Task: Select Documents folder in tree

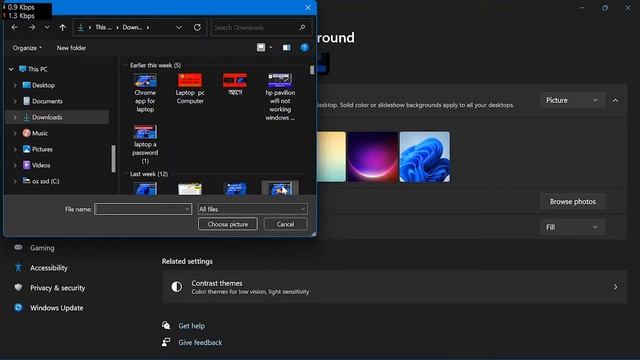Action: pos(42,101)
